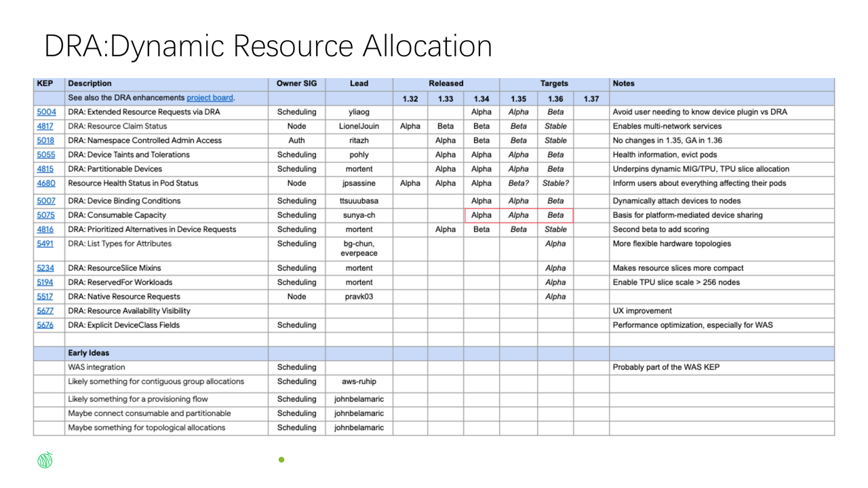Click note 'Health information, evict pods'
868x488 pixels.
(665, 155)
